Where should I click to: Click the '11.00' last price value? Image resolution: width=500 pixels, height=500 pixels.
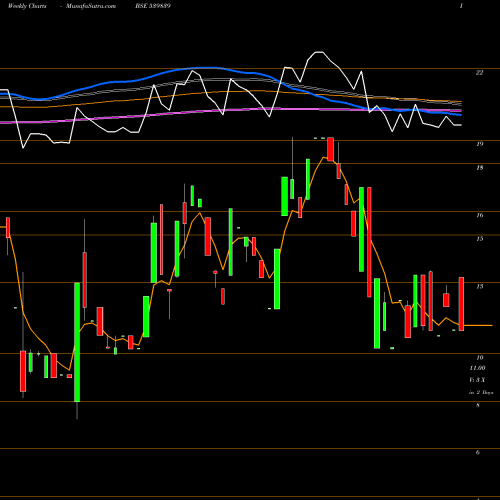[x=477, y=368]
